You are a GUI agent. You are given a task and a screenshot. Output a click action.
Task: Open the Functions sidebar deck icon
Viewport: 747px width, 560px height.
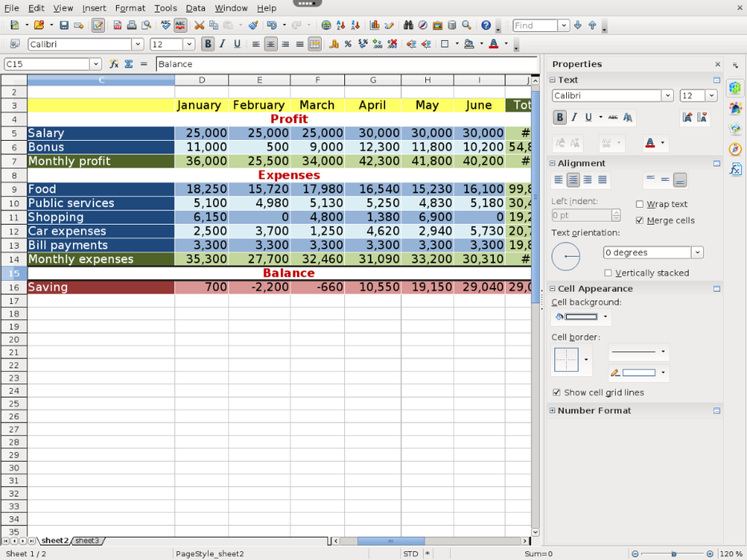pyautogui.click(x=735, y=170)
